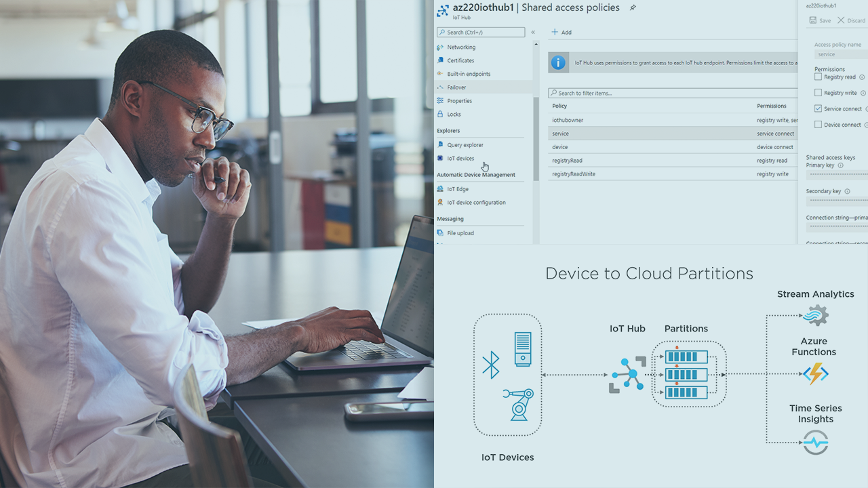
Task: Click the IoT Edge icon
Action: (x=441, y=189)
